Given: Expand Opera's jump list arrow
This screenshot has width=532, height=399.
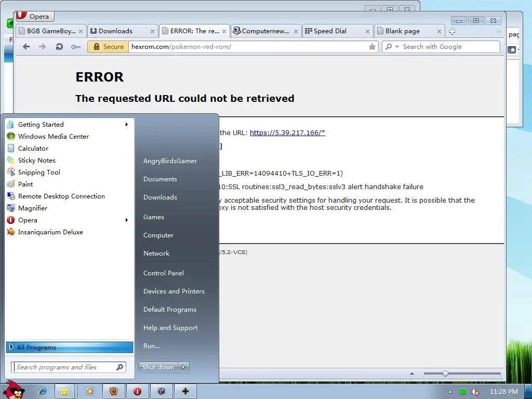Looking at the screenshot, I should [x=127, y=220].
